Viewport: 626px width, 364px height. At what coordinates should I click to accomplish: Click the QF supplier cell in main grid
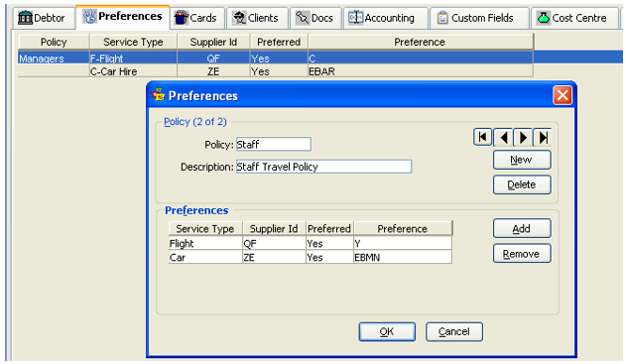213,59
